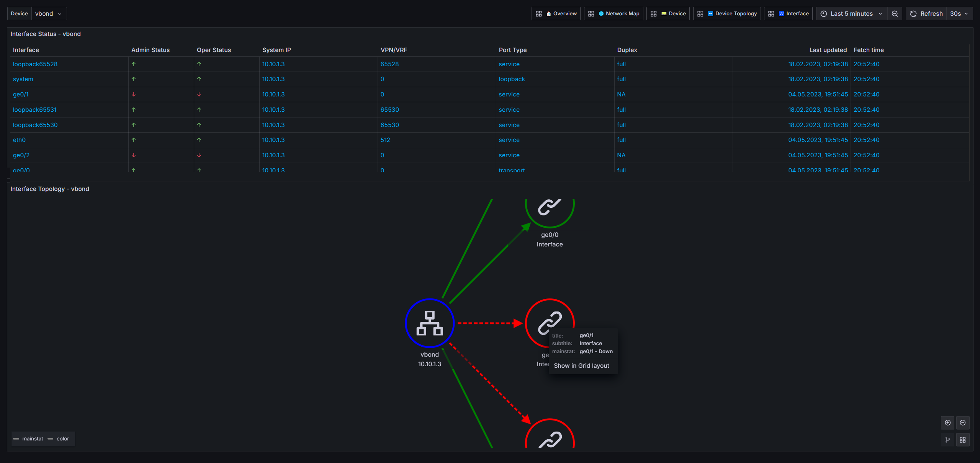This screenshot has width=980, height=463.
Task: Click the loopback65531 interface link
Action: pyautogui.click(x=34, y=110)
